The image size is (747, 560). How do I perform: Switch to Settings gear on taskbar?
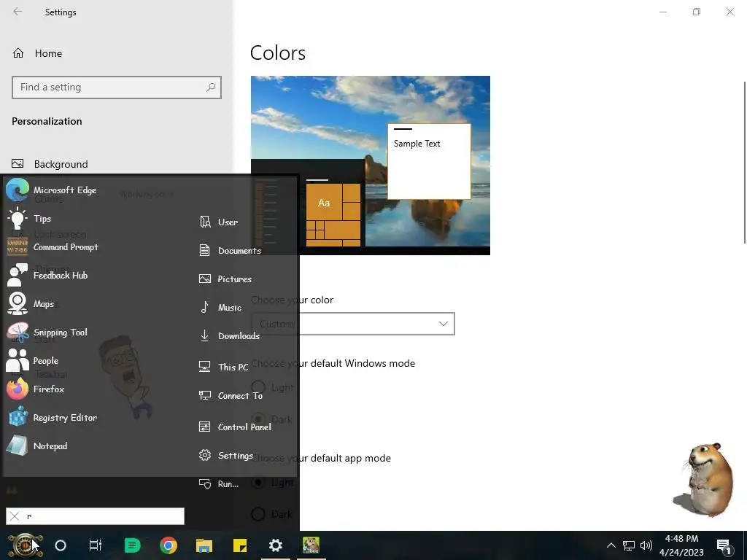click(275, 545)
